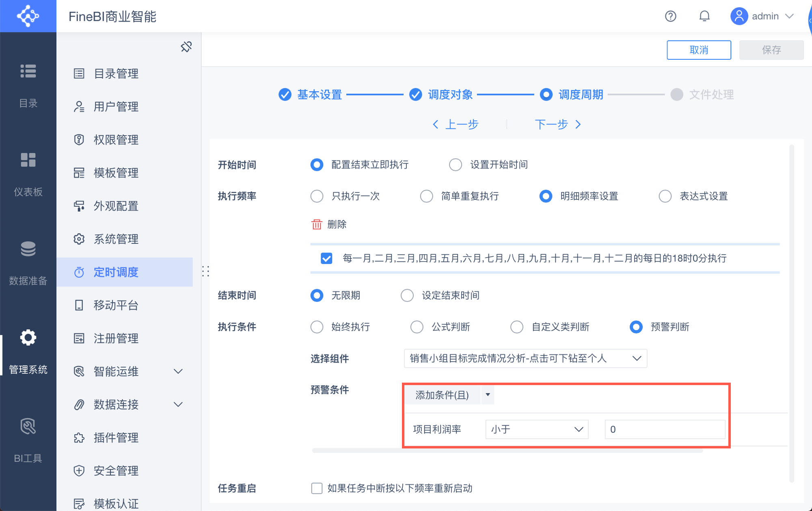Click the 取消 cancel button
Image resolution: width=812 pixels, height=511 pixels.
pyautogui.click(x=698, y=50)
